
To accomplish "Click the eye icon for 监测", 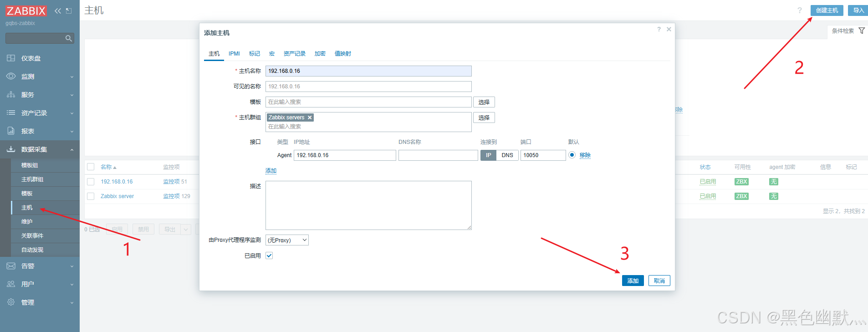I will tap(11, 77).
